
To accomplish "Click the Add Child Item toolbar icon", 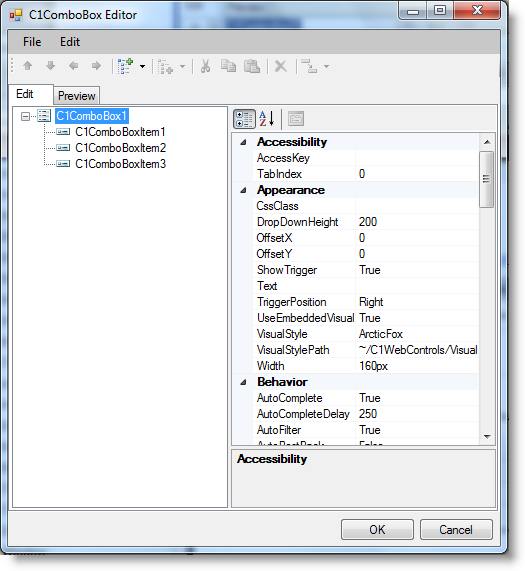I will pos(126,66).
